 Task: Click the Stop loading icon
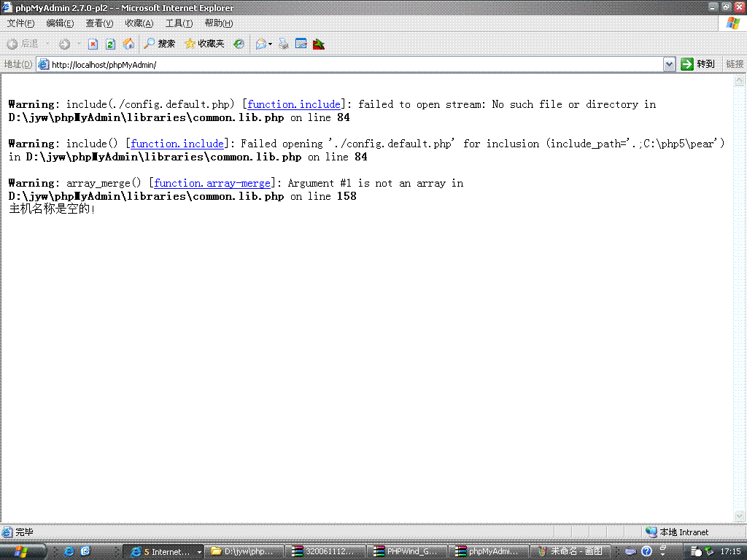click(x=93, y=44)
